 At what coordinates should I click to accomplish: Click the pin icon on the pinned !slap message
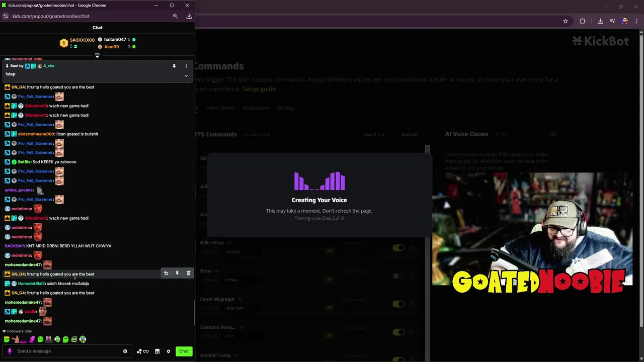[174, 66]
